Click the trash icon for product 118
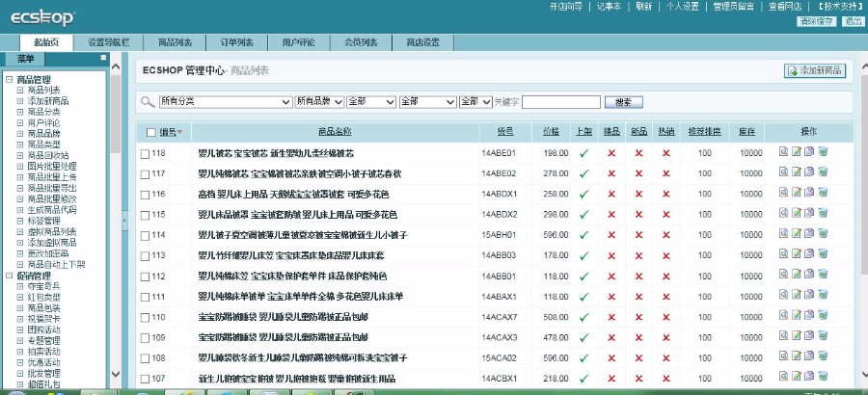The width and height of the screenshot is (868, 395). 823,151
